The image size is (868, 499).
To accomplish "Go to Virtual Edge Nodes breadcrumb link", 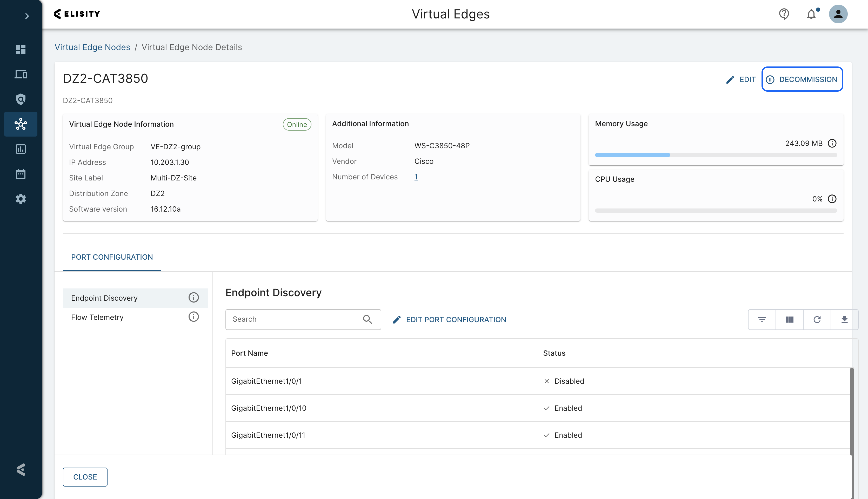I will [92, 47].
